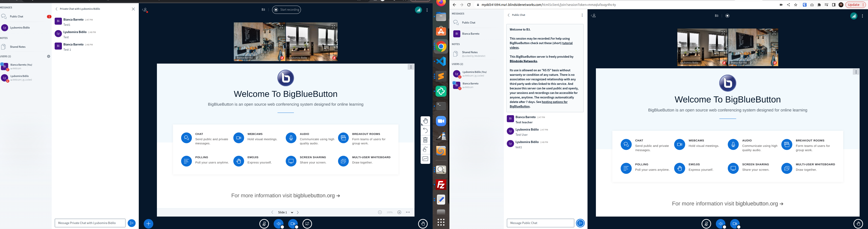
Task: Show applications grid in dock
Action: [441, 222]
